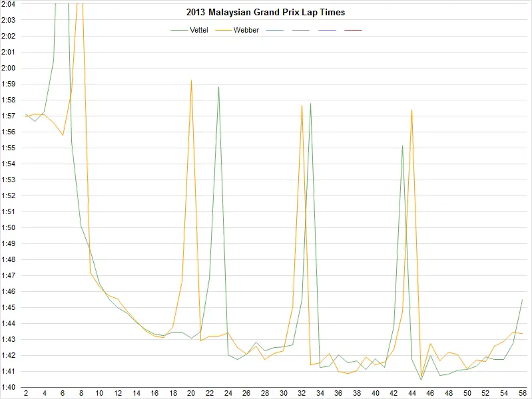This screenshot has width=532, height=399.
Task: Click the 1:53 y-axis label
Action: pyautogui.click(x=9, y=180)
